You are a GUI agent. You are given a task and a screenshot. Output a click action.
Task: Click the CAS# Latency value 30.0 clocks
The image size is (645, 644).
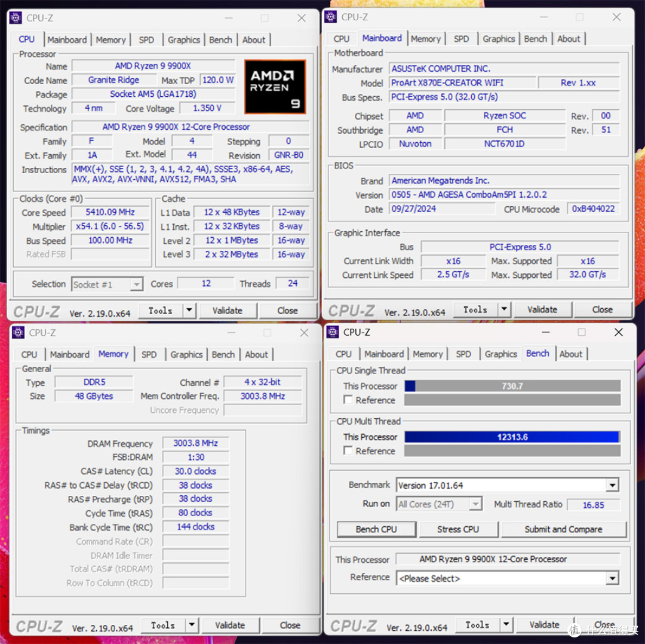195,471
